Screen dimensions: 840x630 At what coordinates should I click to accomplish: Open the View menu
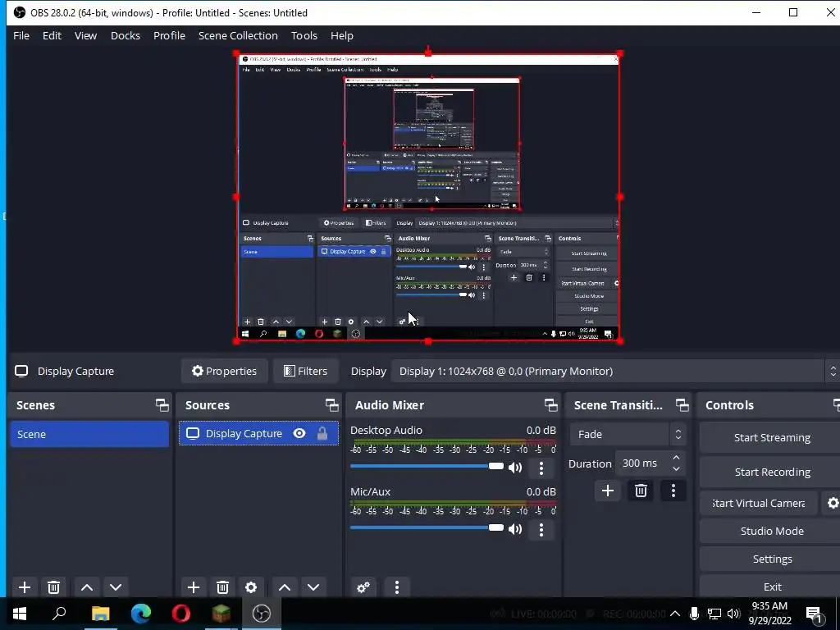tap(85, 36)
